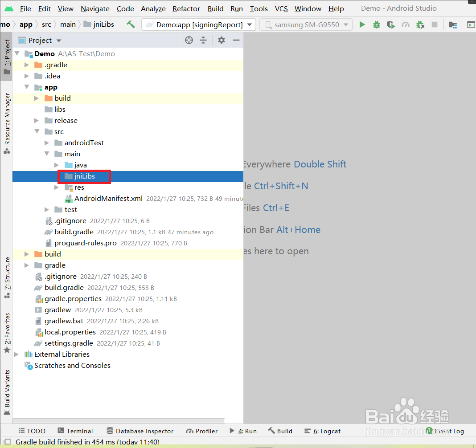Expand the .idea folder
476x448 pixels.
pos(27,76)
